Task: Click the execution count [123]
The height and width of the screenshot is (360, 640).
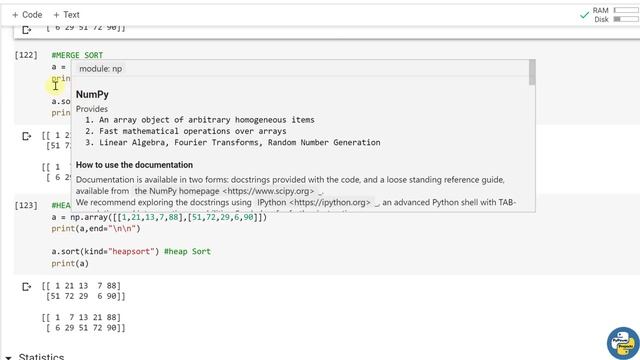Action: tap(26, 205)
